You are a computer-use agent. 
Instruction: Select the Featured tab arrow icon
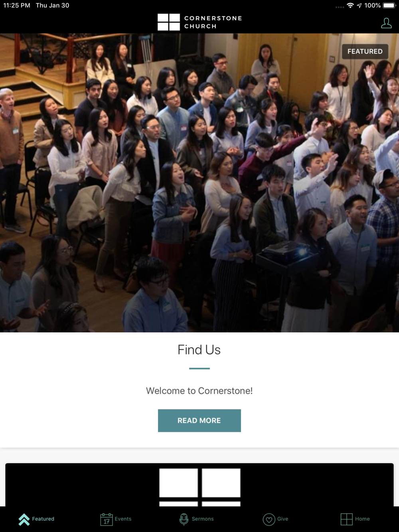point(24,519)
